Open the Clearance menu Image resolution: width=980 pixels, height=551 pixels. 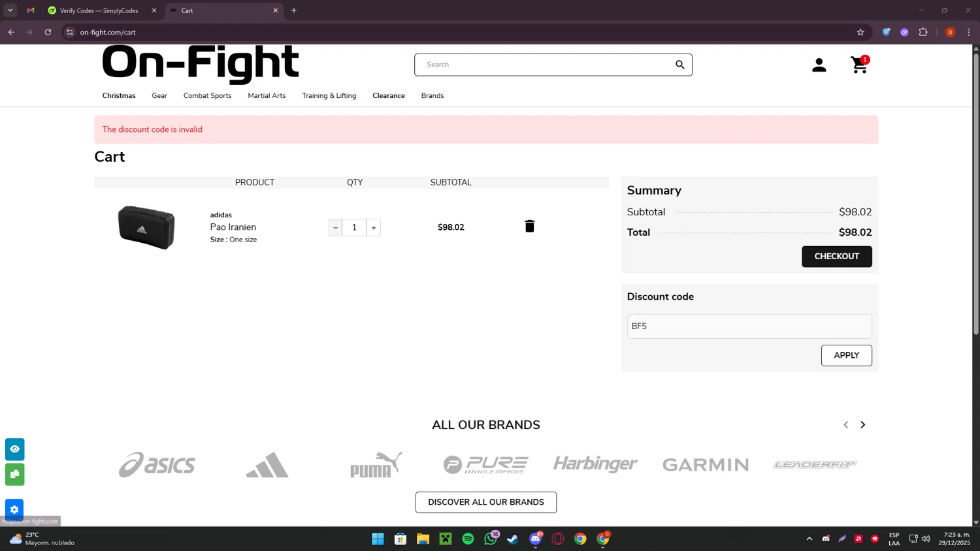click(x=389, y=95)
